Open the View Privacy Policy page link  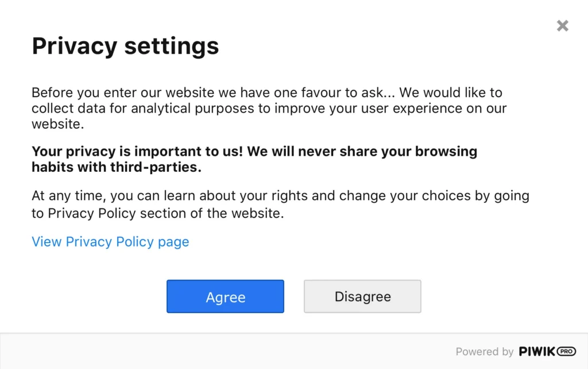pyautogui.click(x=110, y=241)
